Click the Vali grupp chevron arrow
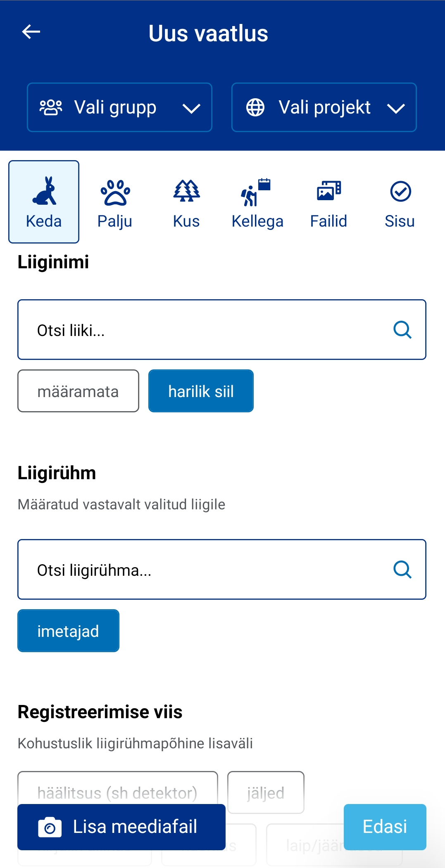Image resolution: width=445 pixels, height=868 pixels. 191,108
